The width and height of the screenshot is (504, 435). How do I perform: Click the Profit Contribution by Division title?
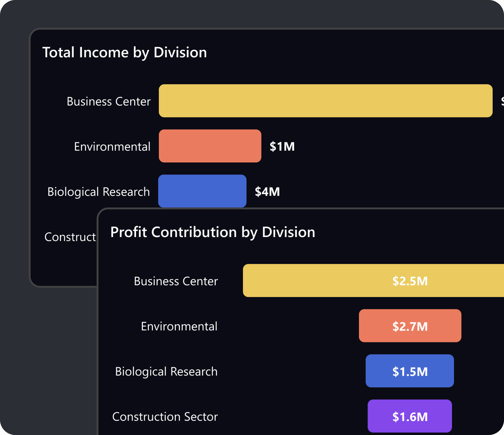coord(213,232)
